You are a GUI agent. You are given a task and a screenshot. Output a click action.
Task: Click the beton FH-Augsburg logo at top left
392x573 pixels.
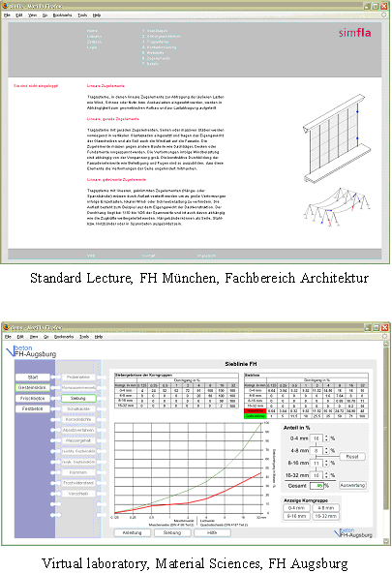tap(31, 350)
